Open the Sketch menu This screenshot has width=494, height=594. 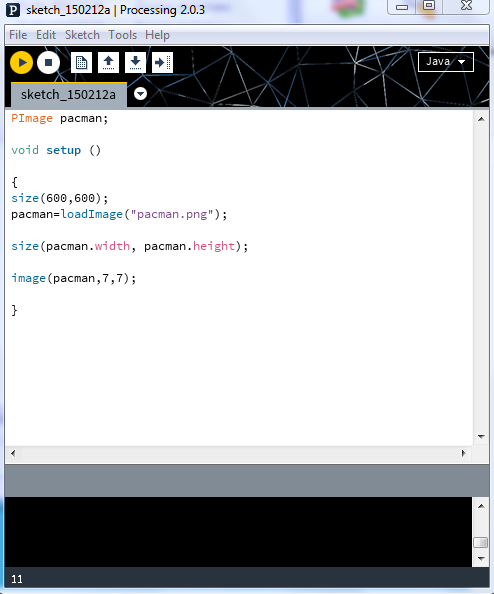pyautogui.click(x=82, y=35)
